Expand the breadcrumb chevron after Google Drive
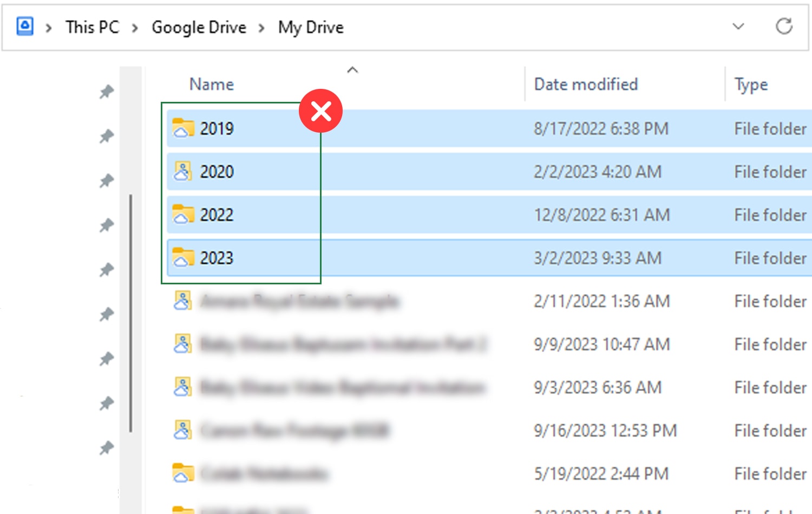 click(261, 27)
